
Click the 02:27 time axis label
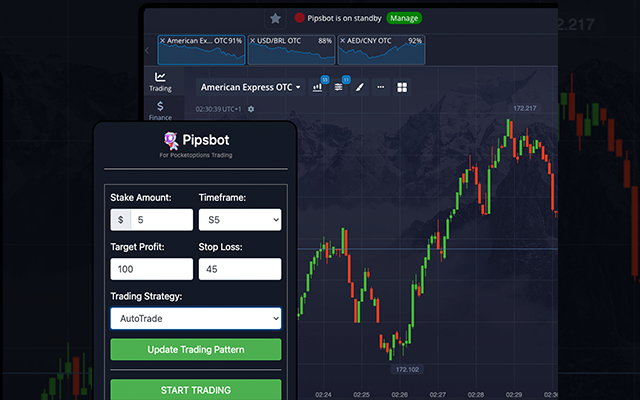[x=438, y=395]
